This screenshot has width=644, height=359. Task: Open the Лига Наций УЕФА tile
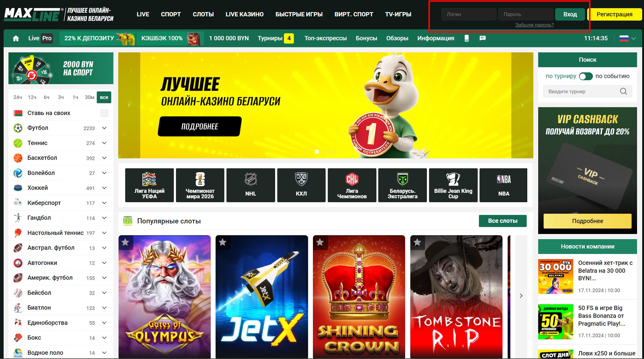pos(149,185)
